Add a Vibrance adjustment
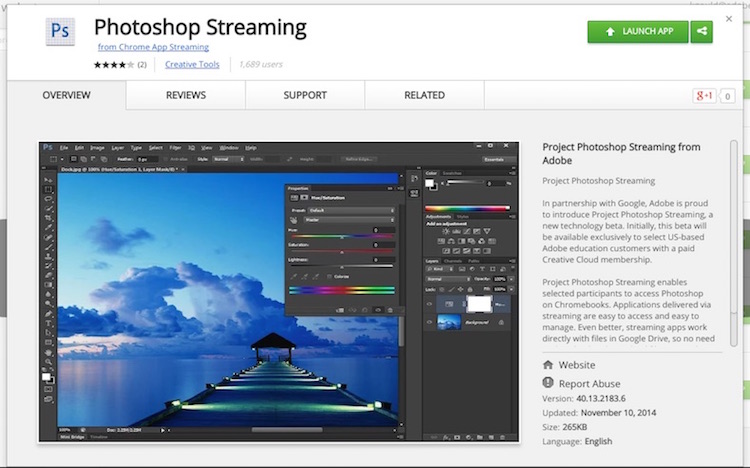Screen dimensions: 750x468 [x=486, y=232]
